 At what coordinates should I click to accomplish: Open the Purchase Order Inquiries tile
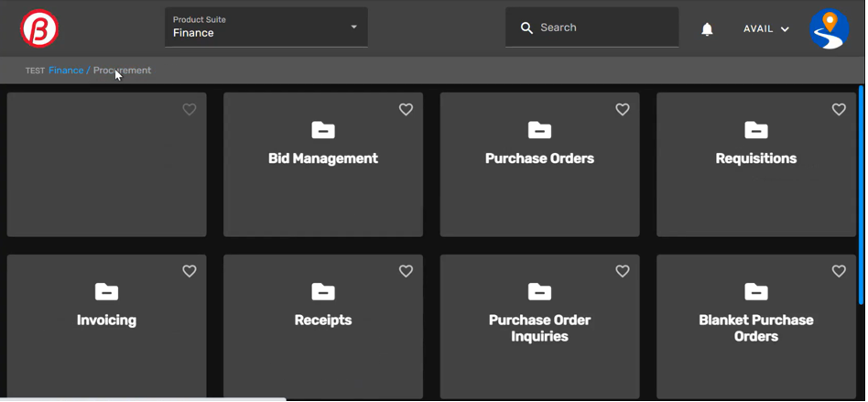coord(540,327)
